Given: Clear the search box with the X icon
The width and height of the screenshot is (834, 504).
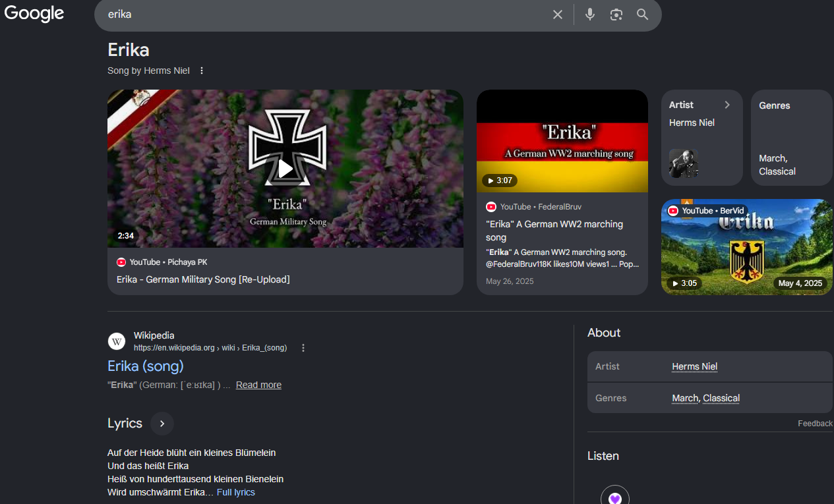Looking at the screenshot, I should [x=558, y=14].
